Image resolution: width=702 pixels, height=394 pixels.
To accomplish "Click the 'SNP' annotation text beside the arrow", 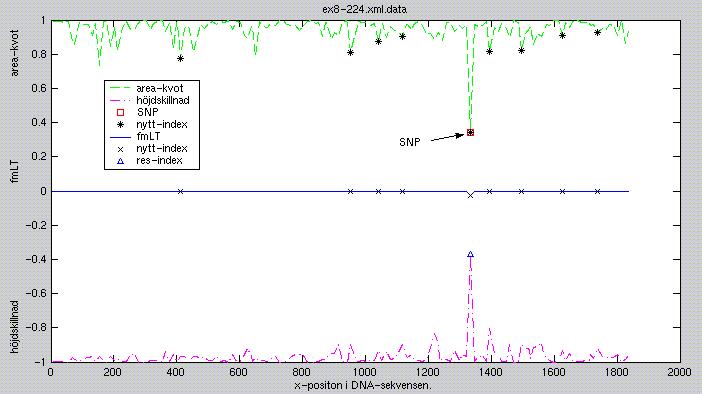I will (410, 142).
